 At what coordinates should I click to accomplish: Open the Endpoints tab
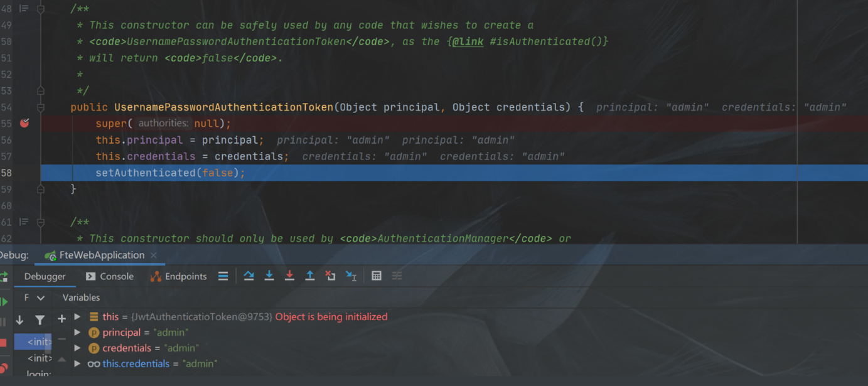coord(179,276)
